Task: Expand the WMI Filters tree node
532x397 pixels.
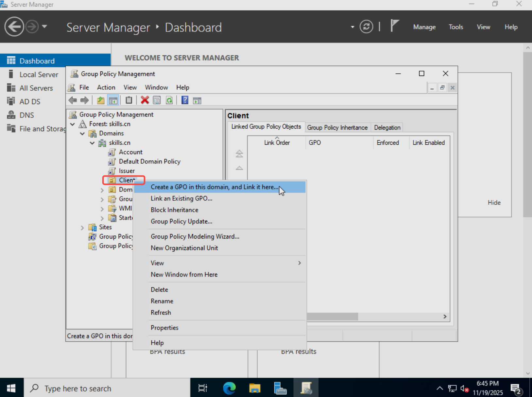Action: 102,209
